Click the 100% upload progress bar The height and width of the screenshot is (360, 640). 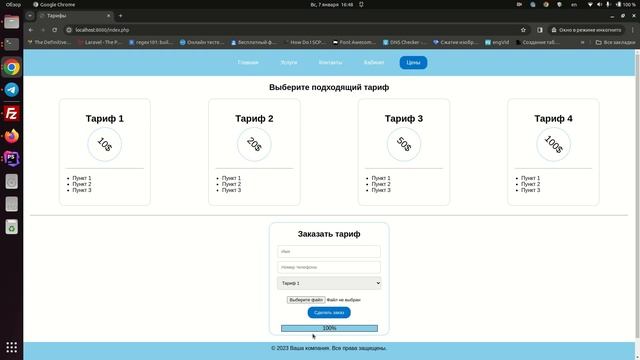(329, 328)
